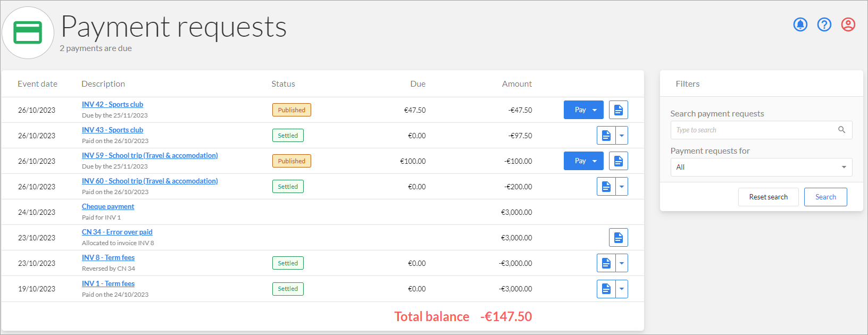Open the user account profile icon
868x335 pixels.
click(848, 24)
